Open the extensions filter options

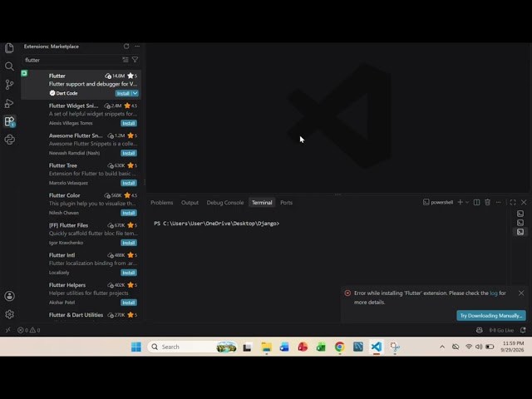point(135,60)
